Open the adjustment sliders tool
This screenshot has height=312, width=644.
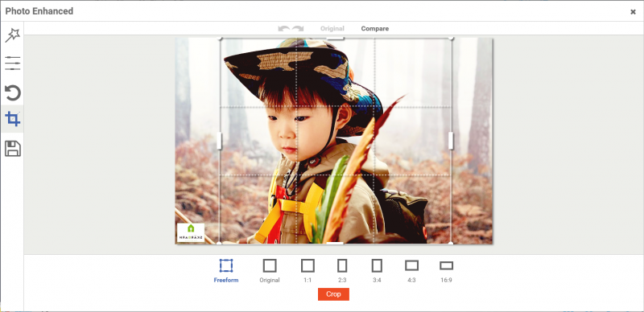(x=12, y=63)
